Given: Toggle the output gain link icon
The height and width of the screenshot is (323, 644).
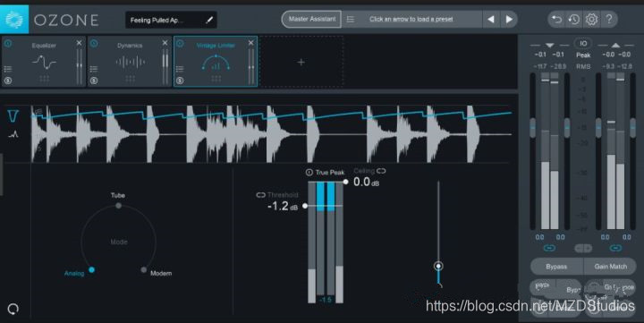Looking at the screenshot, I should pos(615,248).
